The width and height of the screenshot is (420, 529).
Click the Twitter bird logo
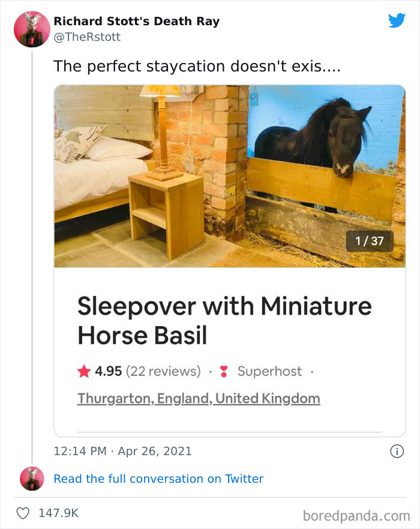(x=397, y=20)
